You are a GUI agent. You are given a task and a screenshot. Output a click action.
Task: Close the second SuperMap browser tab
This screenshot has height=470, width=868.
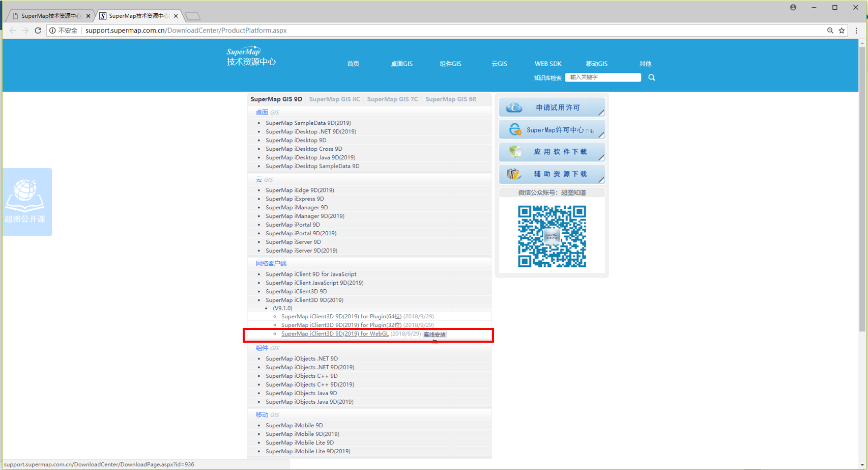(176, 16)
